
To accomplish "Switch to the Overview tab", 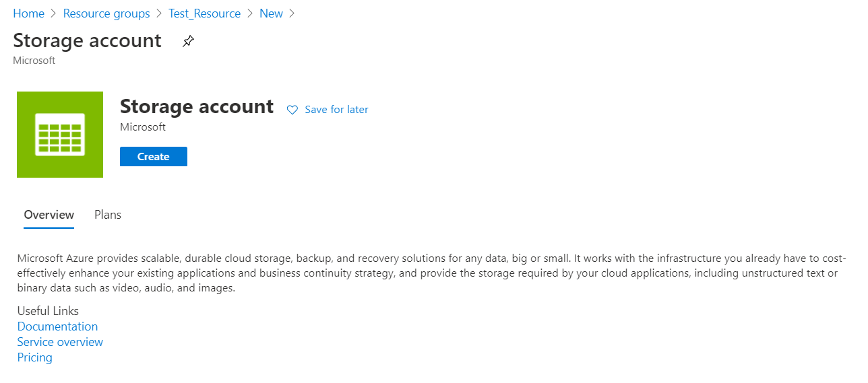I will [49, 215].
